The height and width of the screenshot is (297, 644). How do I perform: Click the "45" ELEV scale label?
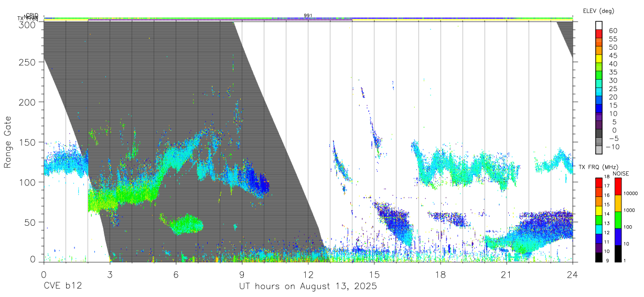pos(613,56)
